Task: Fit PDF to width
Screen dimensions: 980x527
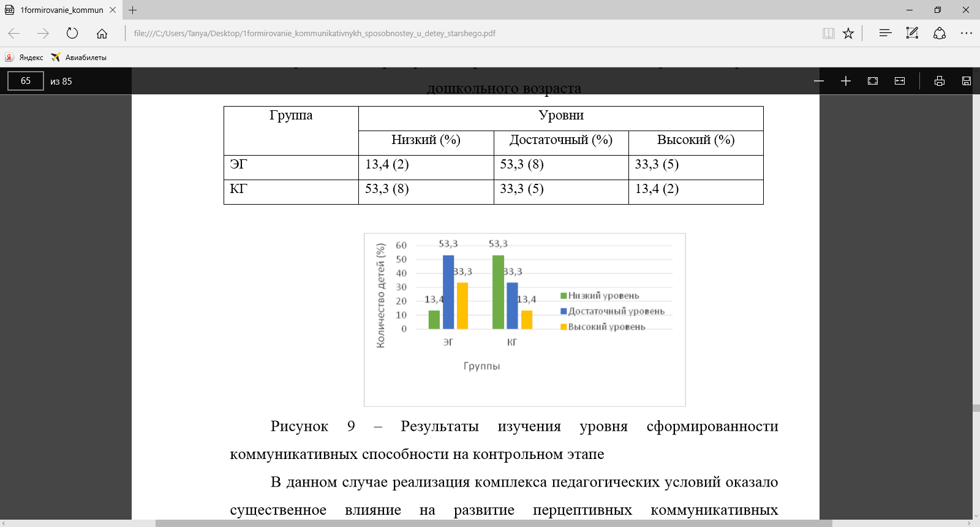Action: pos(900,81)
